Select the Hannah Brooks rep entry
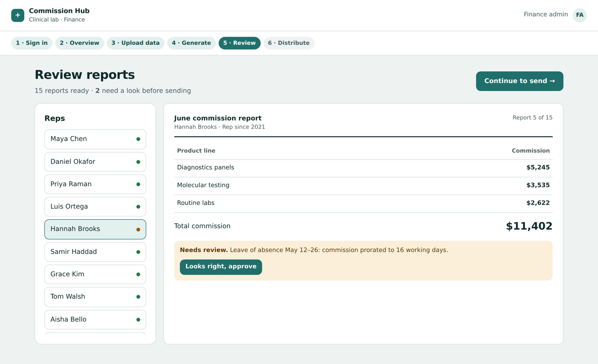598x364 pixels. pyautogui.click(x=95, y=229)
